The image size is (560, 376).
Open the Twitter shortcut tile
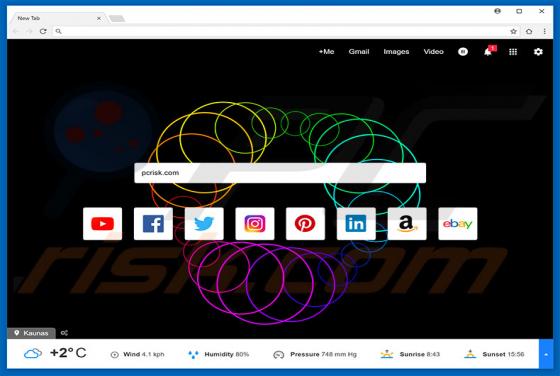[x=204, y=224]
